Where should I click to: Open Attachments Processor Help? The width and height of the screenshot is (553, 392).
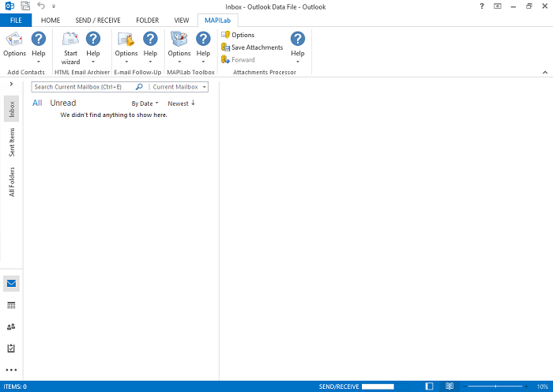coord(298,47)
